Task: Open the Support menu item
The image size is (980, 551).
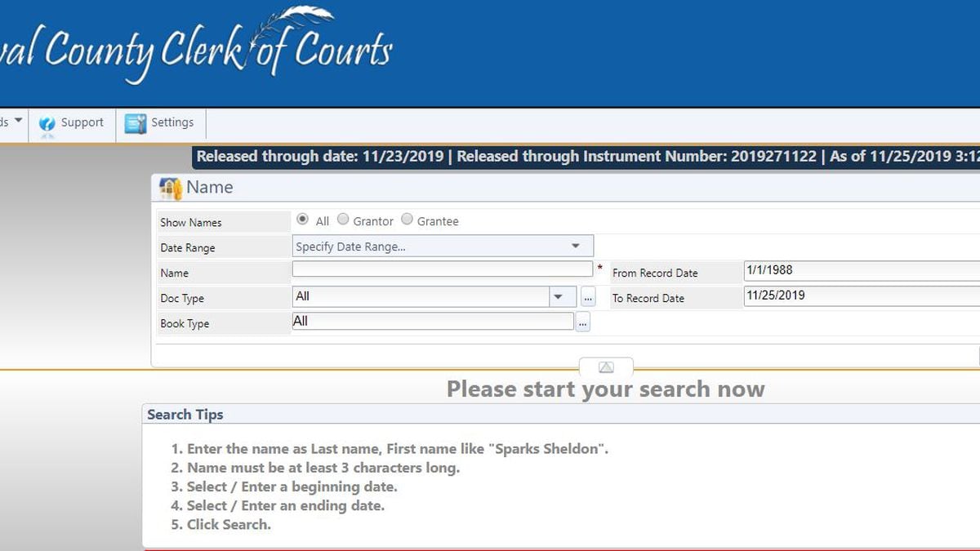Action: 82,122
